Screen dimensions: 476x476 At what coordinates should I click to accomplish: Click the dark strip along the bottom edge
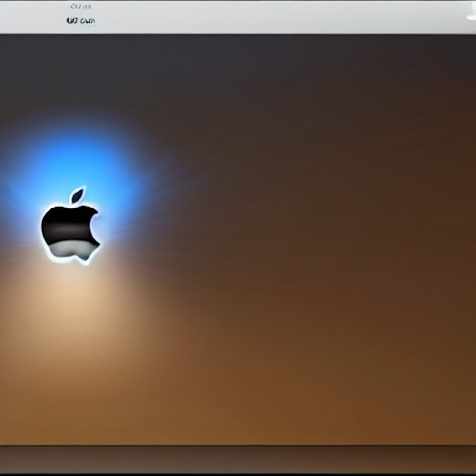pos(238,459)
